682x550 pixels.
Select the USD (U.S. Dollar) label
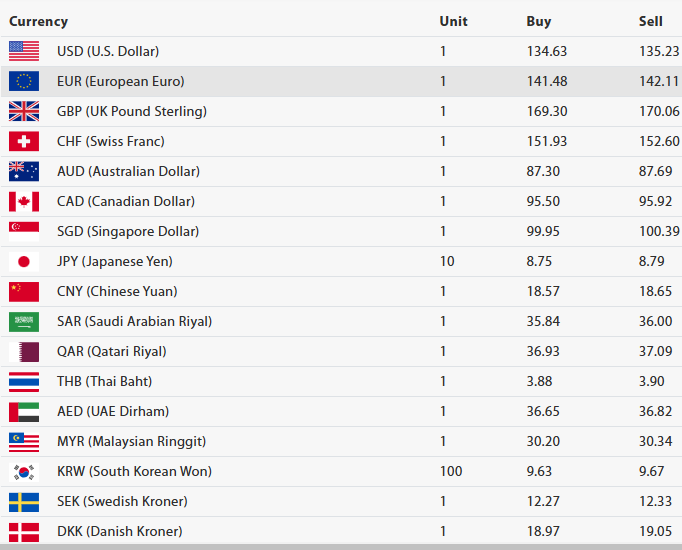[x=108, y=51]
